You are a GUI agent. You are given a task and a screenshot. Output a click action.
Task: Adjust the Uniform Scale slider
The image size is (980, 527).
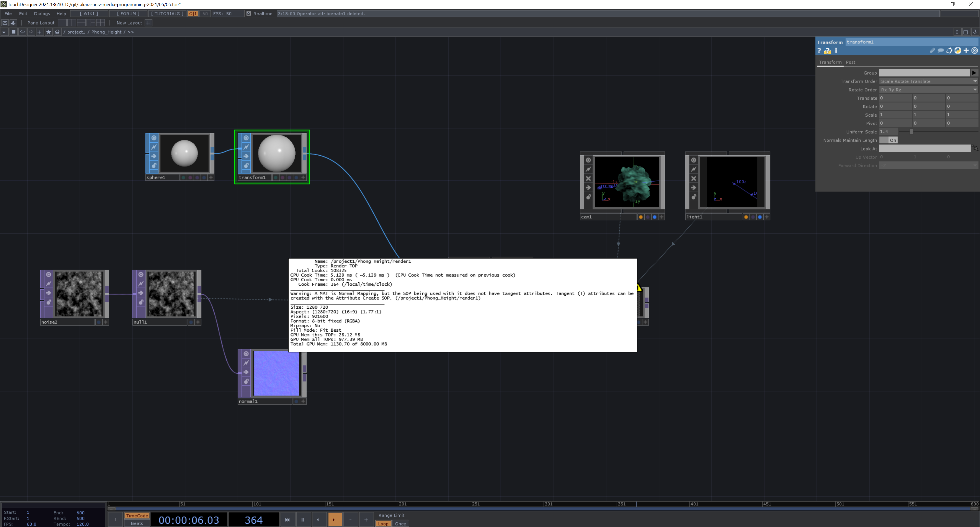tap(911, 132)
